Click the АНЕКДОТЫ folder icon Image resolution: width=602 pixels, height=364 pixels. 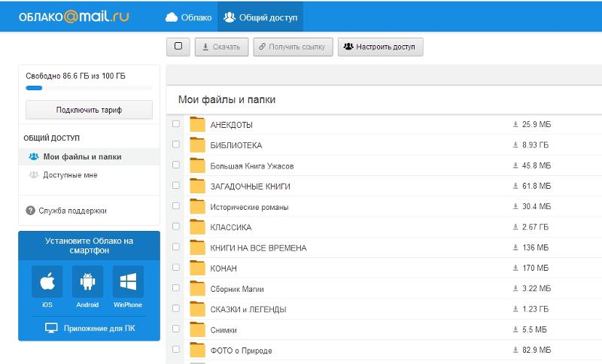click(198, 124)
